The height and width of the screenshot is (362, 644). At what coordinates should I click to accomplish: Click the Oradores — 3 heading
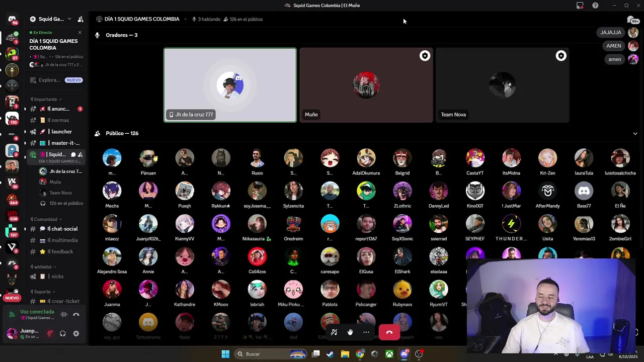(x=121, y=35)
